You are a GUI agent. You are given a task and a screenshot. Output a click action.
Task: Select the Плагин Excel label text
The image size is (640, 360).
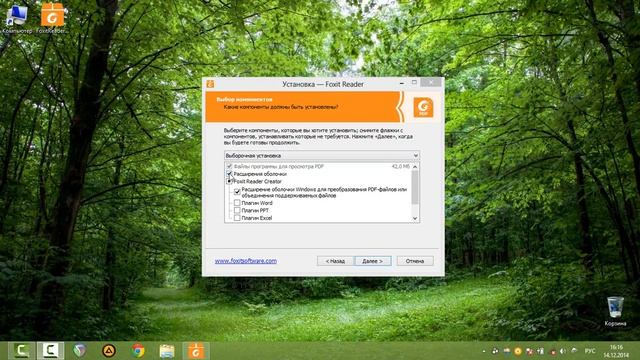click(257, 218)
